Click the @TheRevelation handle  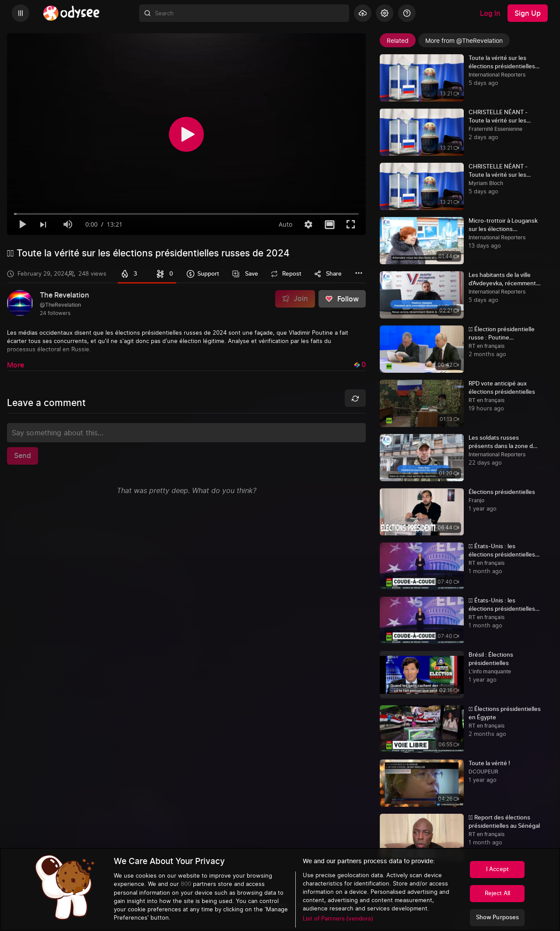pos(60,305)
